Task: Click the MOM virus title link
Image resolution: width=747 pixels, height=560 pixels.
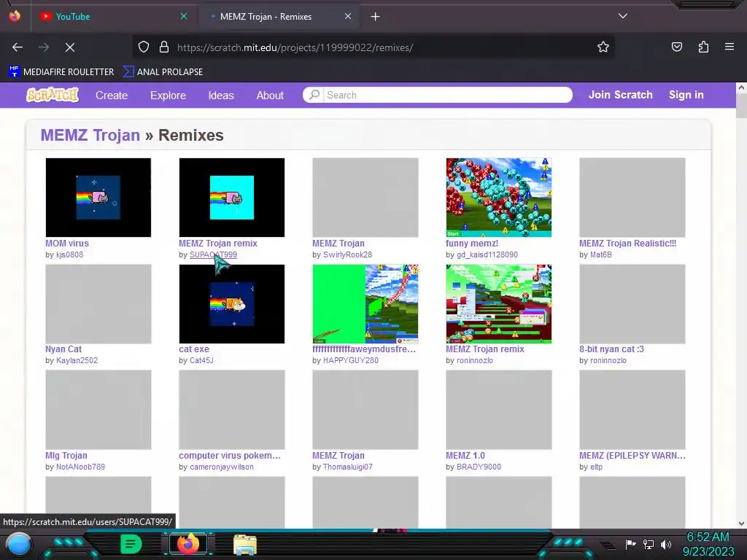Action: [66, 244]
